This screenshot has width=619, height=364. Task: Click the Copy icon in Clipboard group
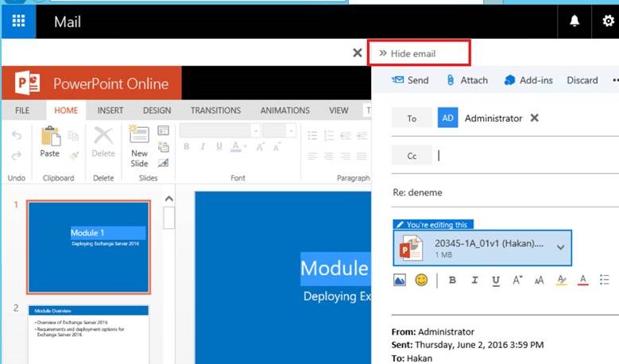(73, 136)
